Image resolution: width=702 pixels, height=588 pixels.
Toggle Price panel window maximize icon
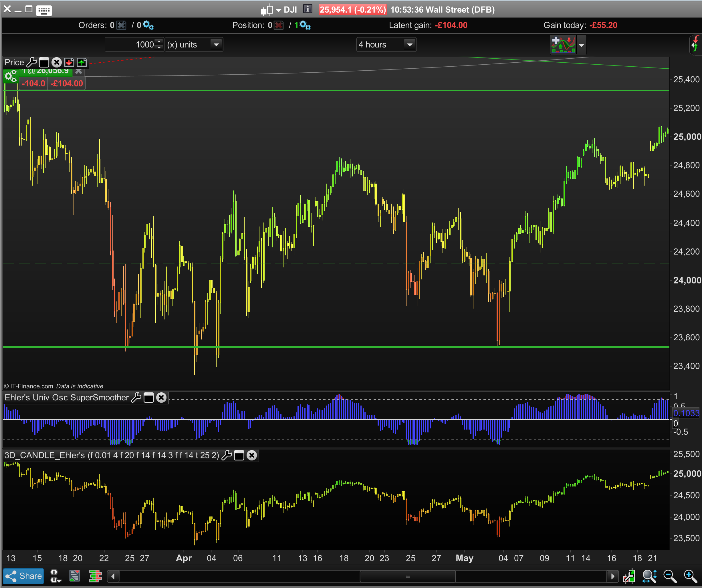(44, 62)
